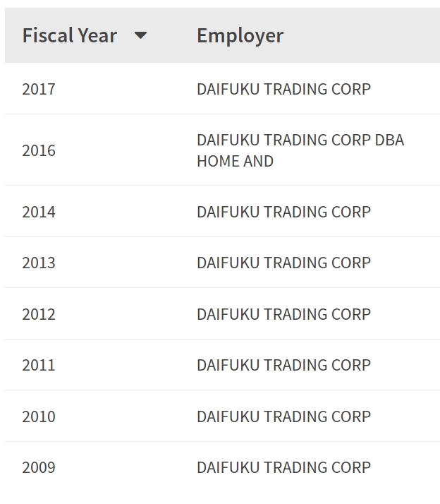Open the employer name in 2009 row
The image size is (440, 504).
click(x=283, y=467)
